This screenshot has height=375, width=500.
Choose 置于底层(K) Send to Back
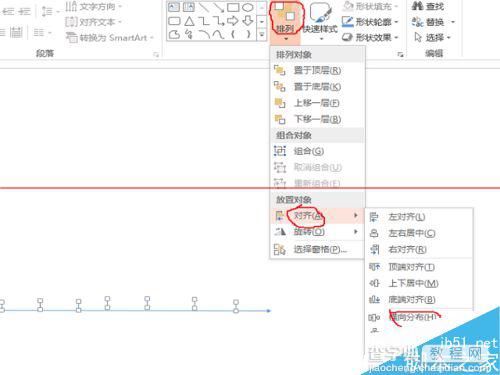[x=317, y=87]
